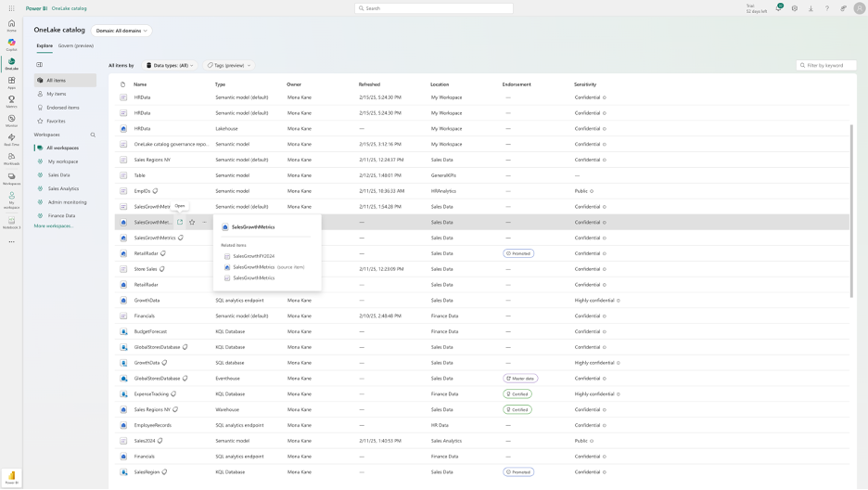Select the Sales Analytics workspace
868x490 pixels.
(65, 188)
